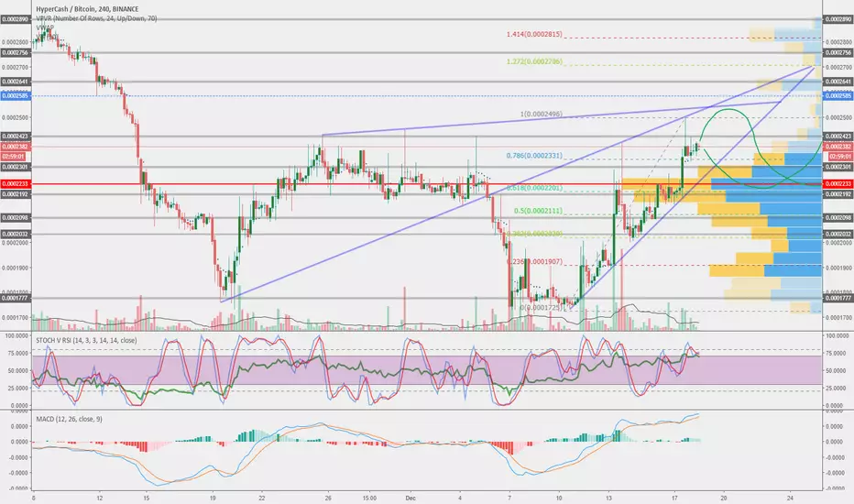Screen dimensions: 854x504
Task: Click the 0.0002098 level tag on the left scale
Action: pos(16,218)
